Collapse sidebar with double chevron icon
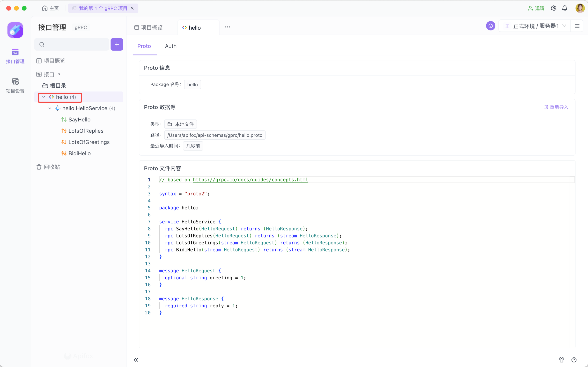The image size is (588, 367). pos(136,360)
